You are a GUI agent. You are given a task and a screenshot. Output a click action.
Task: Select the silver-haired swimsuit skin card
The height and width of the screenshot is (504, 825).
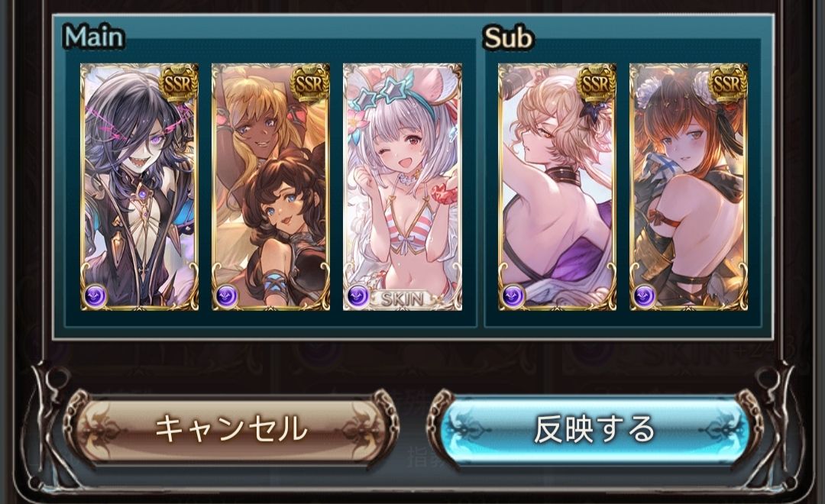point(403,187)
